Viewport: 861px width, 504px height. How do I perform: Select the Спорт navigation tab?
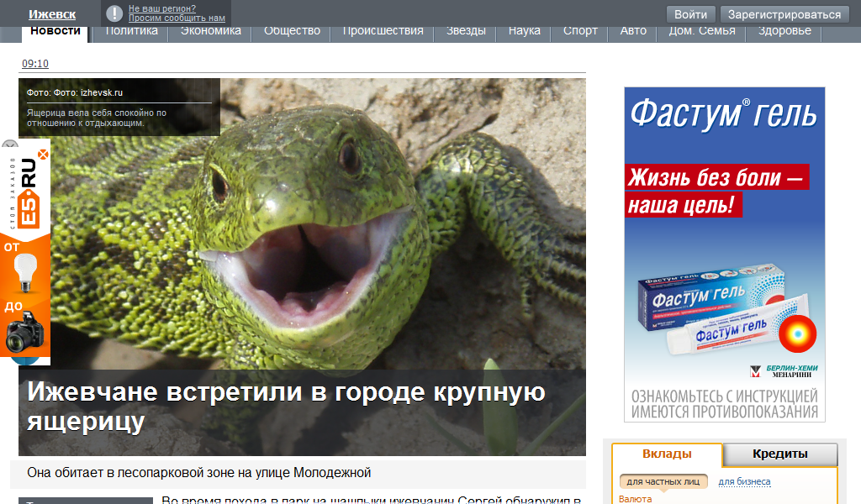point(580,31)
